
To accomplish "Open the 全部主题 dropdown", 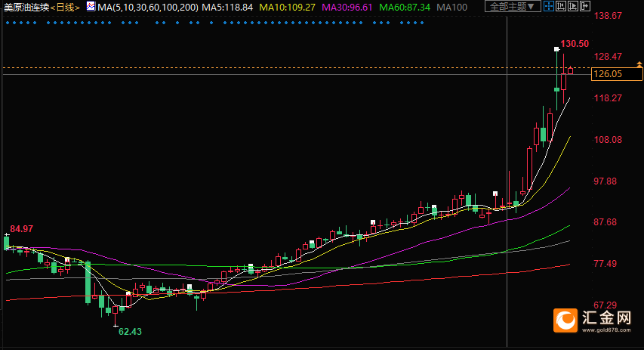I will pos(513,7).
